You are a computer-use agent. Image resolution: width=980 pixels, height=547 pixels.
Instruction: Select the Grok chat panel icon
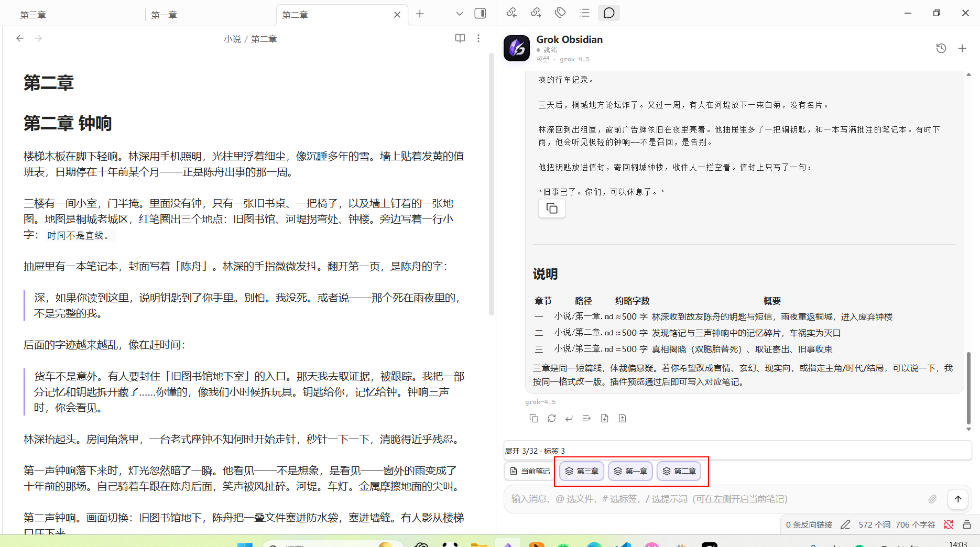coord(608,13)
